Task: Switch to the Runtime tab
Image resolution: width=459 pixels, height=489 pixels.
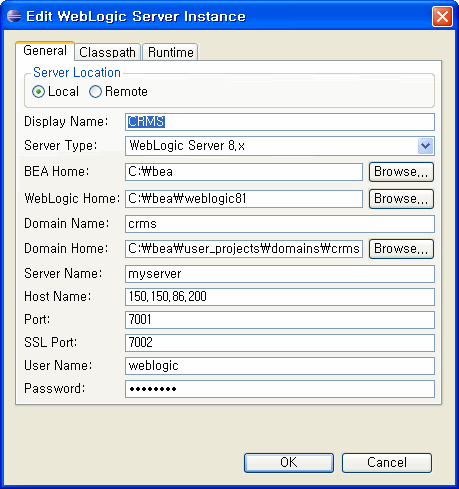Action: click(x=171, y=52)
